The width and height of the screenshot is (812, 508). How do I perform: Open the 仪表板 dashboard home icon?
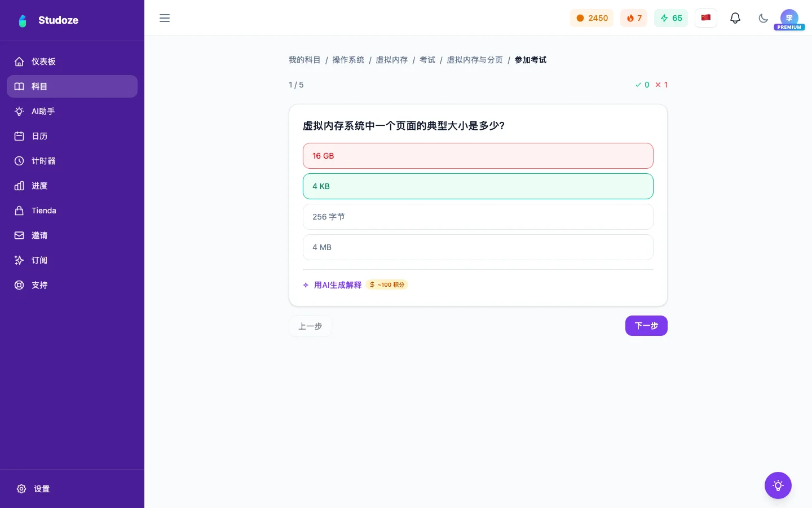pos(19,62)
